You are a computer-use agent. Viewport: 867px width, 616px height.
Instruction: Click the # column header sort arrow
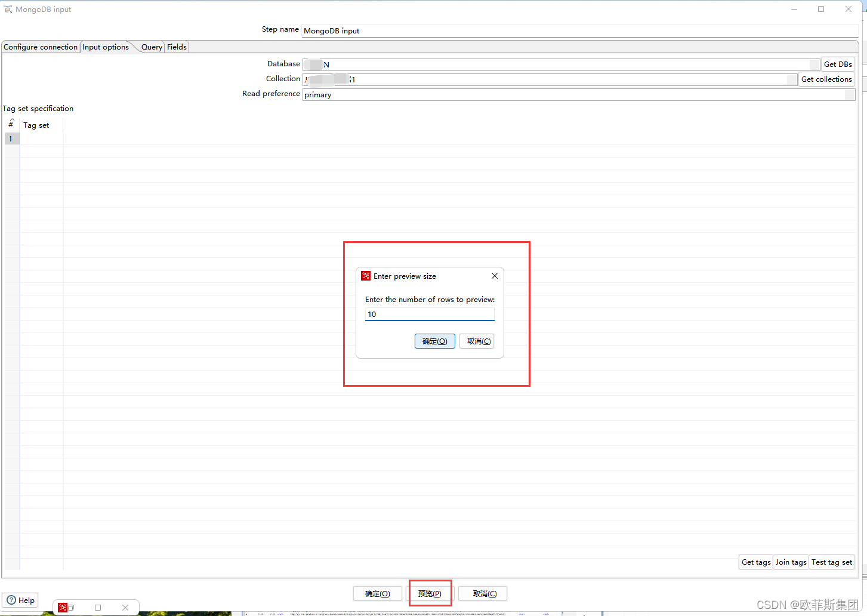point(11,120)
